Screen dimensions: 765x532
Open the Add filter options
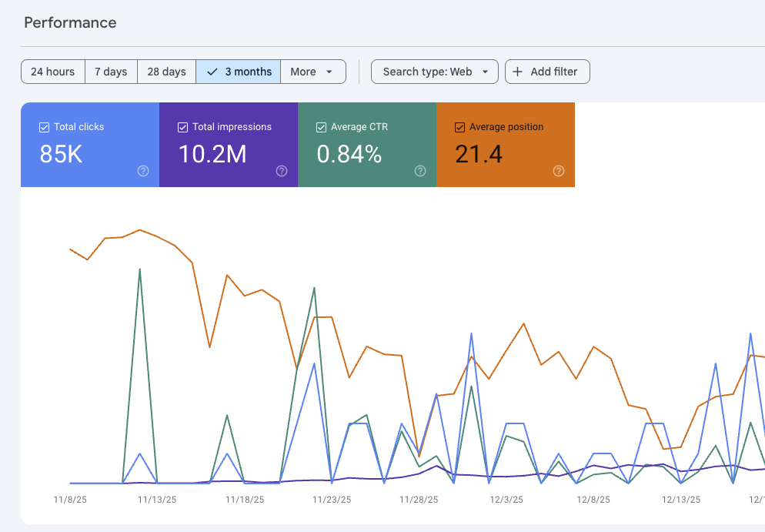click(x=547, y=72)
